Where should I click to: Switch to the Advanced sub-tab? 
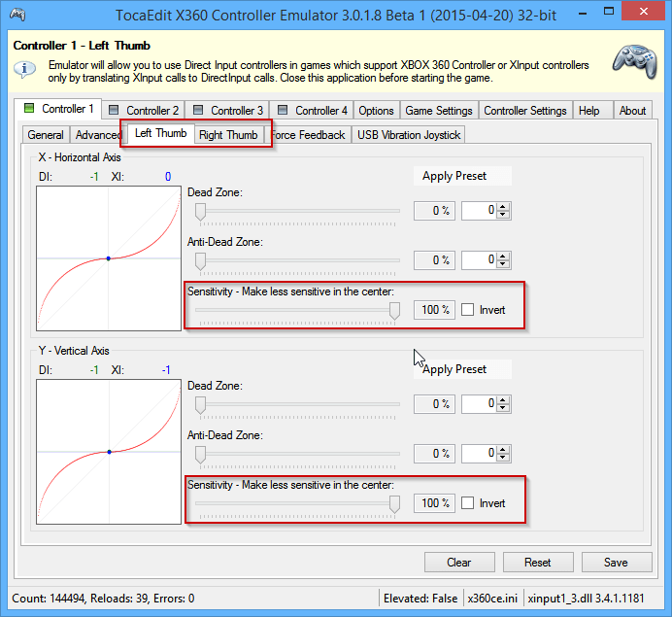[x=99, y=135]
